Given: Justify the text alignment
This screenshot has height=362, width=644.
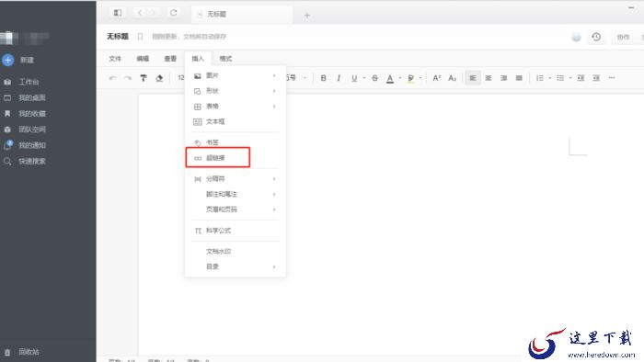Looking at the screenshot, I should pyautogui.click(x=519, y=78).
